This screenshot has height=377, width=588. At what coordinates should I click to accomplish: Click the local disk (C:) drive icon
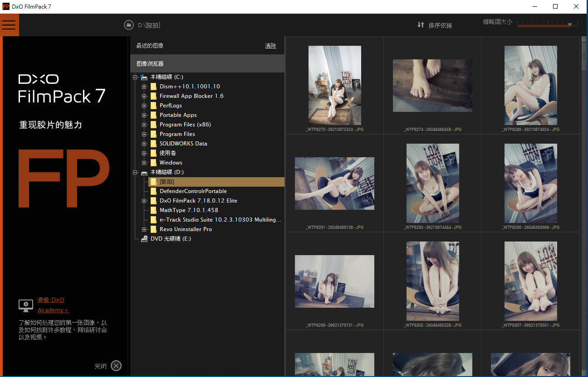click(x=144, y=77)
